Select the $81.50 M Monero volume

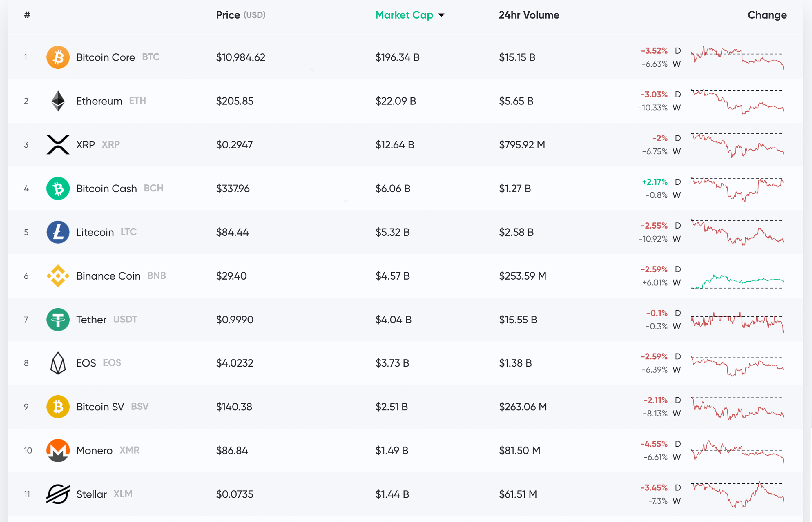[519, 450]
